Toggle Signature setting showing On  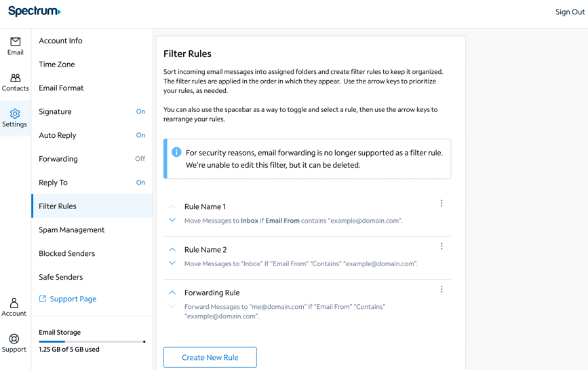point(140,111)
